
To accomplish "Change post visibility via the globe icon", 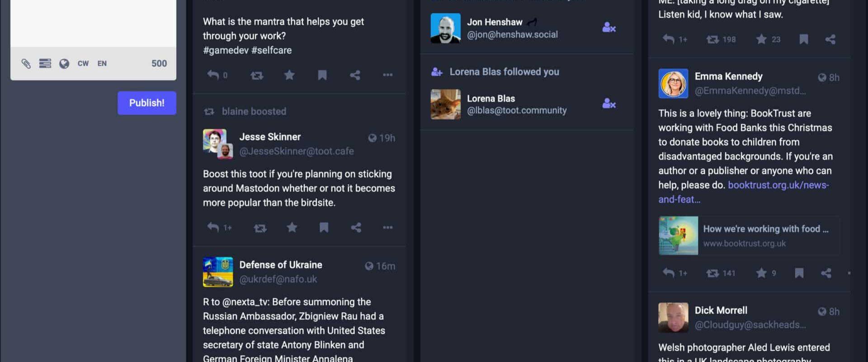I will (64, 63).
